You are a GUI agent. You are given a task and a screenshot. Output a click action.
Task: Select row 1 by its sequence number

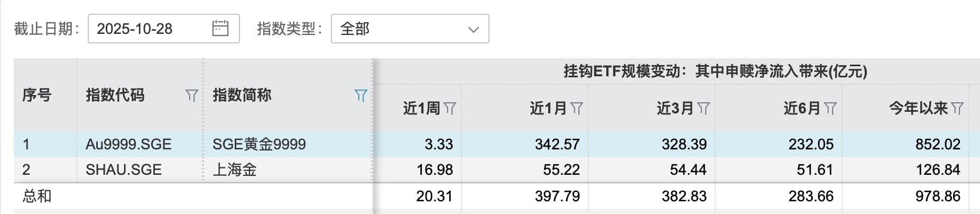coord(26,144)
